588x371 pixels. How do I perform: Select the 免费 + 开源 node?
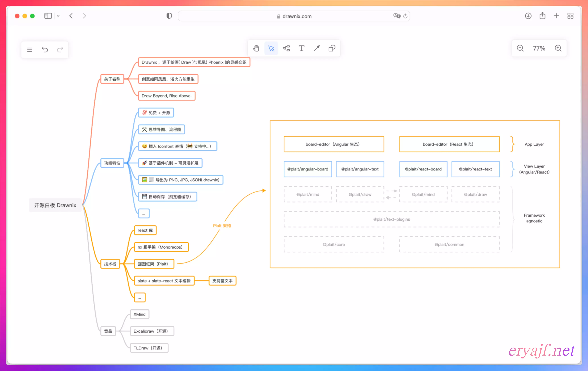156,113
